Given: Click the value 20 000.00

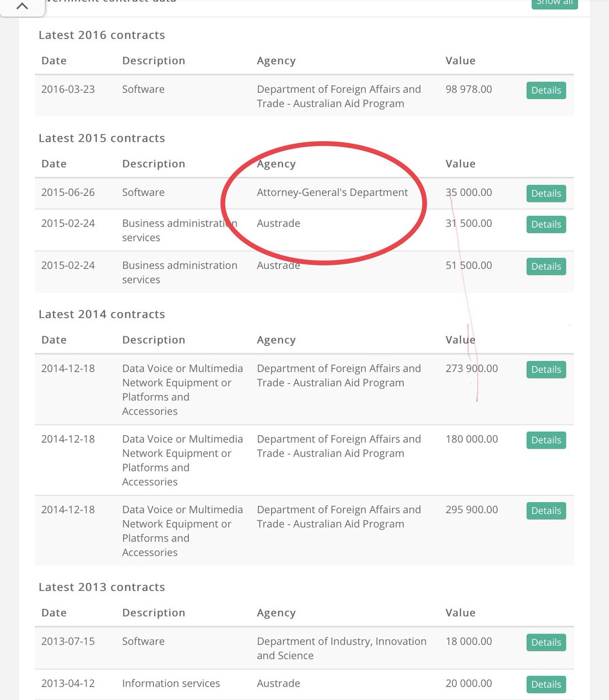Looking at the screenshot, I should pyautogui.click(x=469, y=683).
